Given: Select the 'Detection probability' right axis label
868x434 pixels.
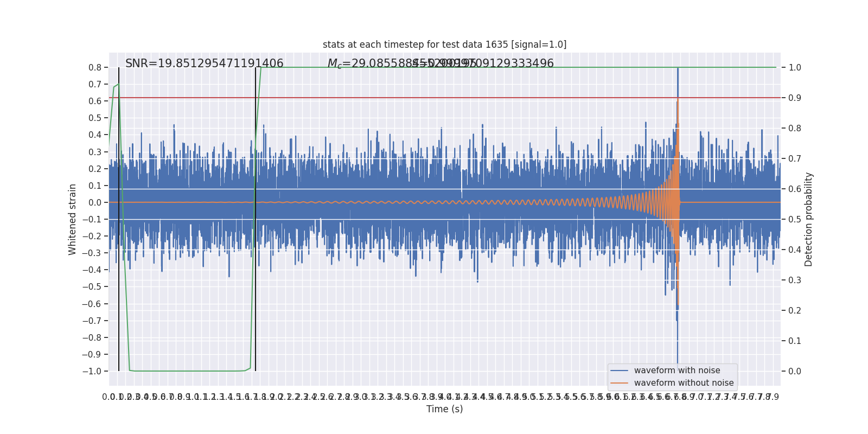Looking at the screenshot, I should [x=809, y=219].
